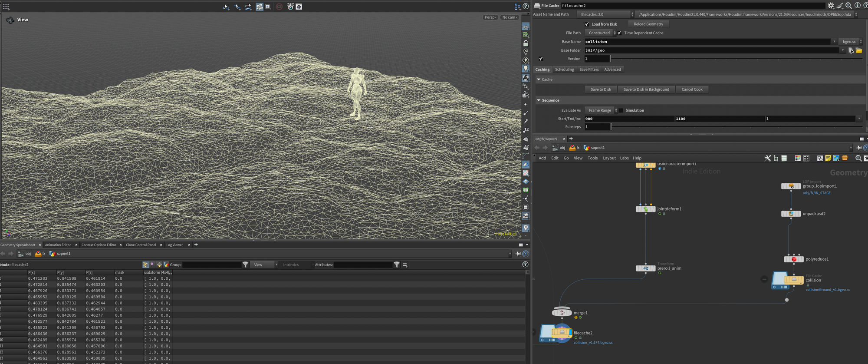The height and width of the screenshot is (364, 868).
Task: Click the jointdeform1 node icon
Action: pyautogui.click(x=645, y=209)
